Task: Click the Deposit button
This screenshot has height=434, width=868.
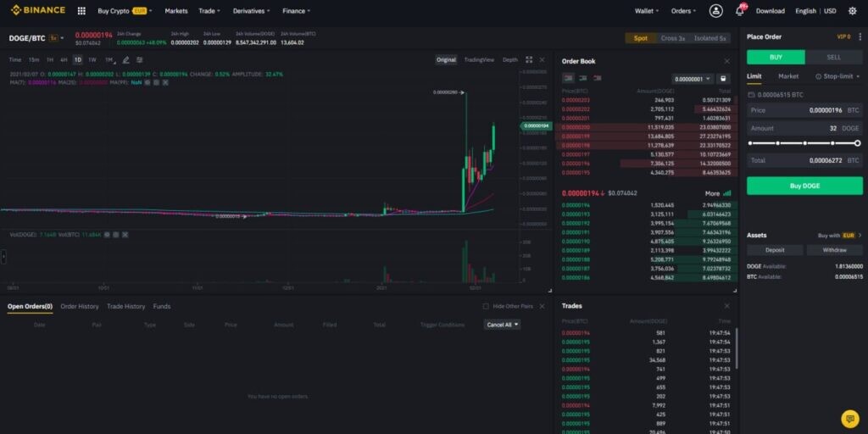Action: [775, 250]
